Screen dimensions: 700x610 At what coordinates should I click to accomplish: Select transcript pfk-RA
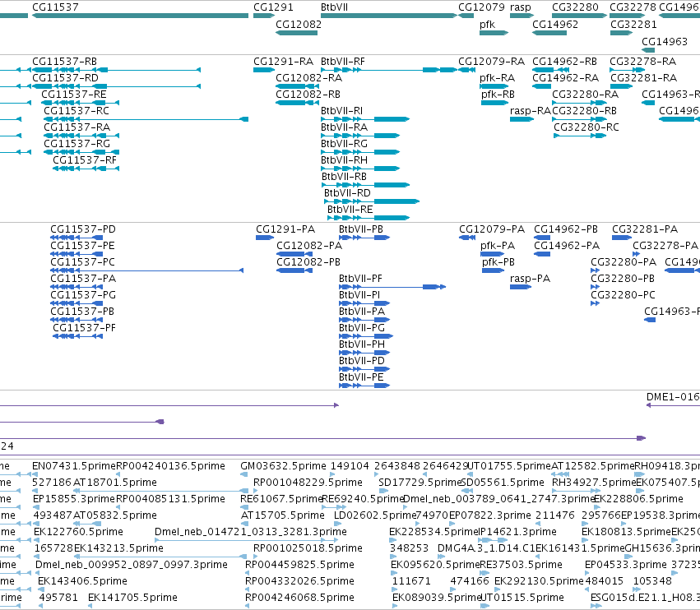494,86
